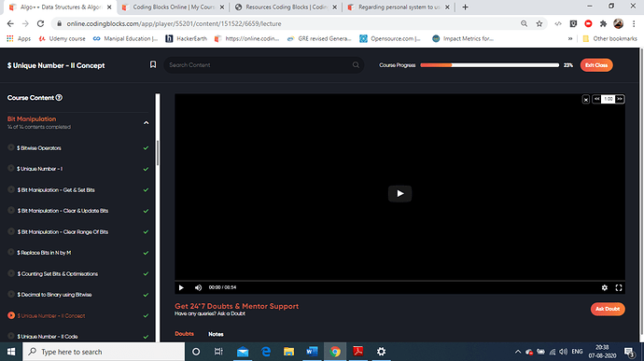Switch to the Coding Blocks Online browser tab

click(x=174, y=7)
